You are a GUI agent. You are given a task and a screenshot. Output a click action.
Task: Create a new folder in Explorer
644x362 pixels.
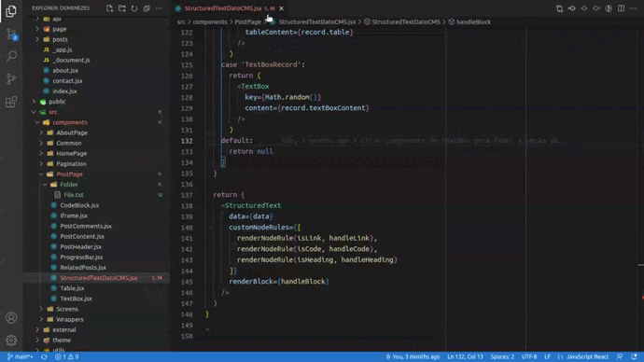click(122, 8)
